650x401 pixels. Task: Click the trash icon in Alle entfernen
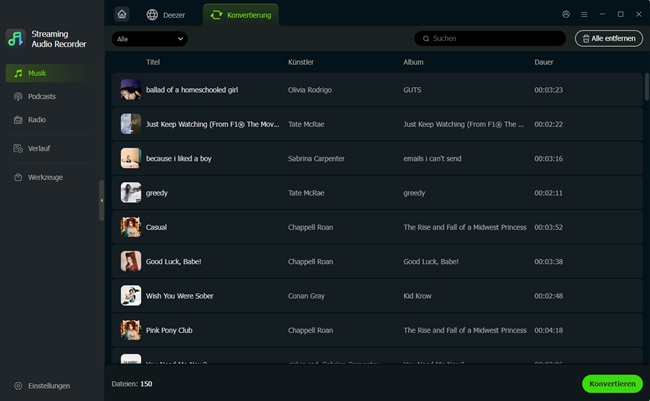[x=586, y=39]
